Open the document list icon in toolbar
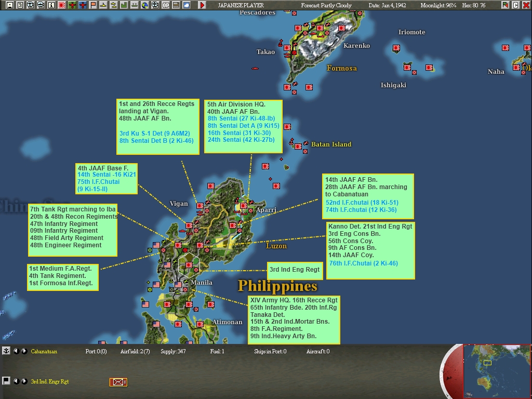 [x=20, y=5]
